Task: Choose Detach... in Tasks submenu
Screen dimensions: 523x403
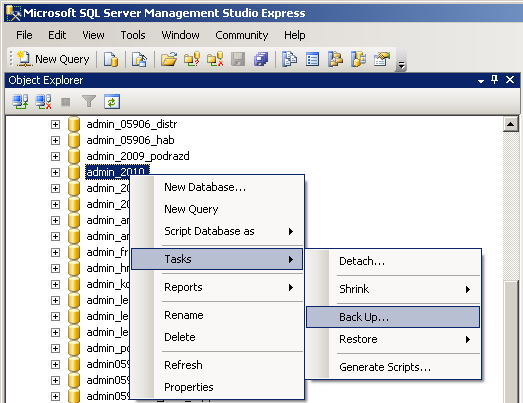Action: click(x=393, y=261)
